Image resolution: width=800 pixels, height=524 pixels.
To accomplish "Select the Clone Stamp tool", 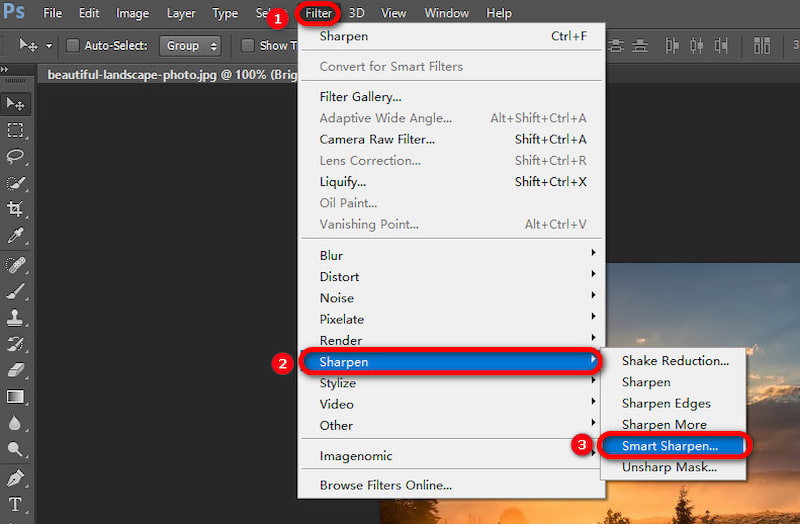I will [15, 317].
